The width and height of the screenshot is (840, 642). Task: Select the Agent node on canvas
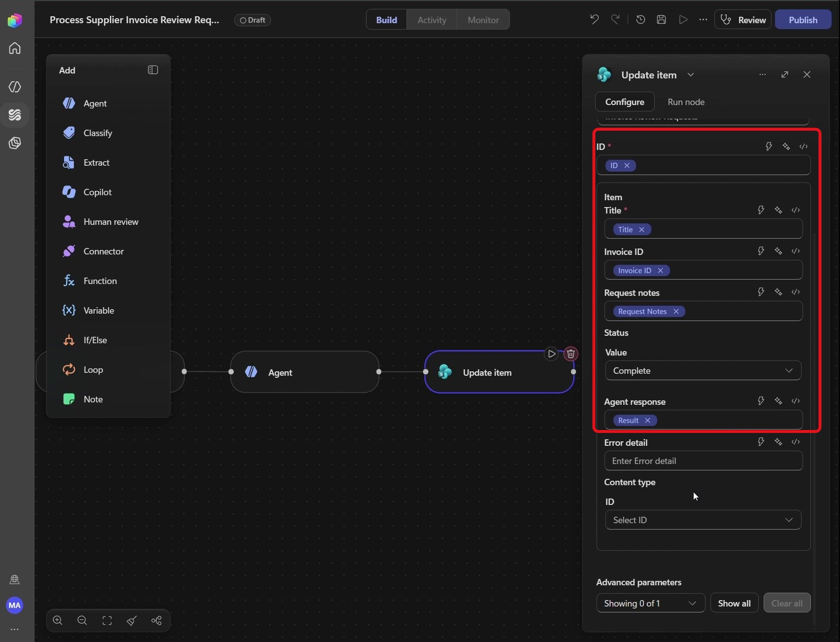(x=305, y=372)
